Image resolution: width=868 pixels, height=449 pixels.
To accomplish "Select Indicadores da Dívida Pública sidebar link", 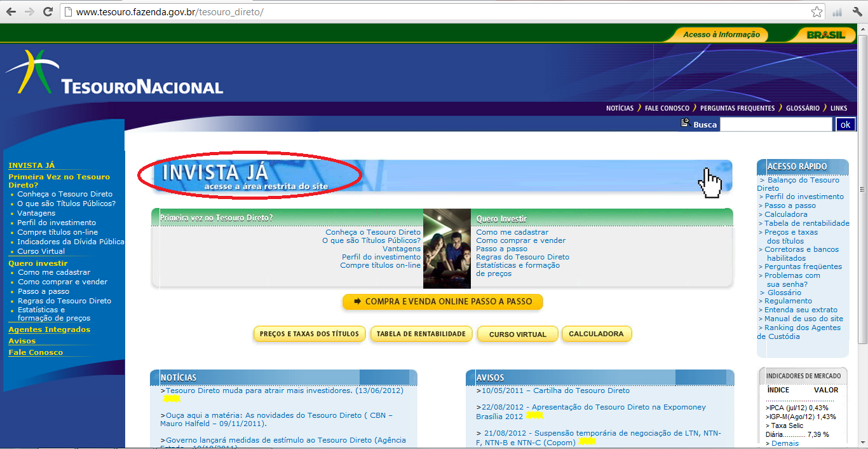I will (71, 242).
